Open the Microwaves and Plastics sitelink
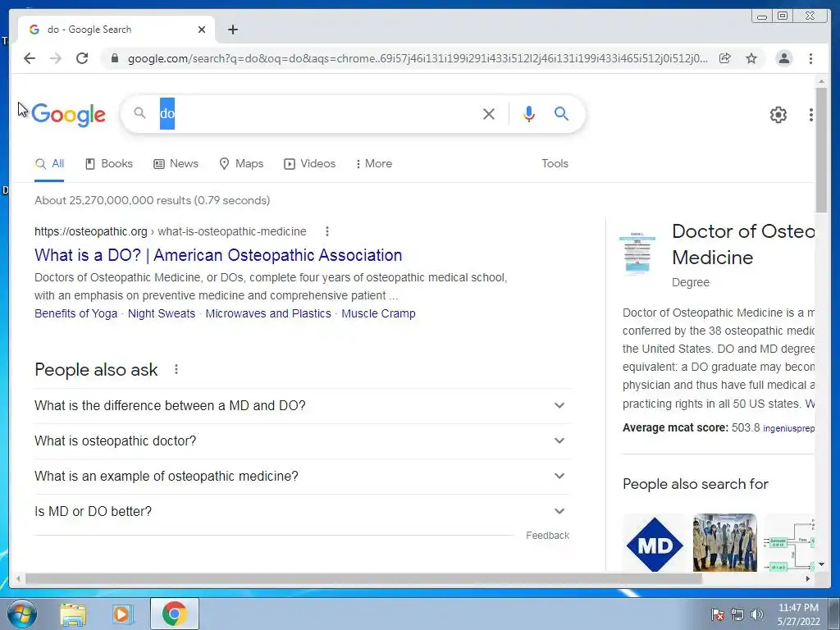 (x=268, y=313)
